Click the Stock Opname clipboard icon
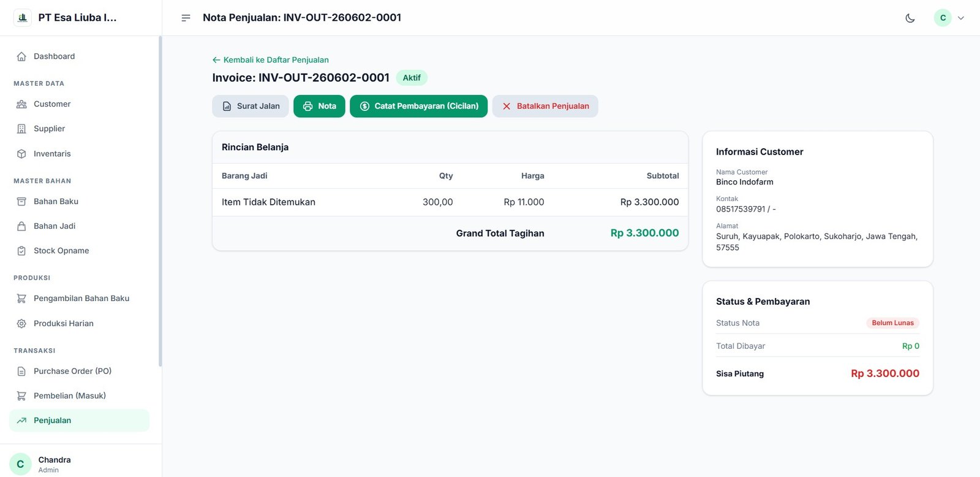The width and height of the screenshot is (980, 477). coord(21,251)
